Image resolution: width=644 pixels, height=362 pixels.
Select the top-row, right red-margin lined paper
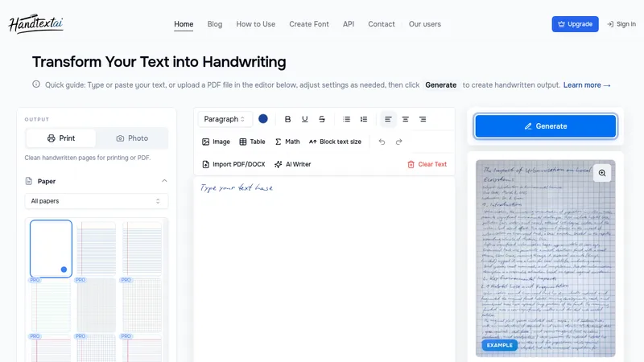pyautogui.click(x=142, y=249)
